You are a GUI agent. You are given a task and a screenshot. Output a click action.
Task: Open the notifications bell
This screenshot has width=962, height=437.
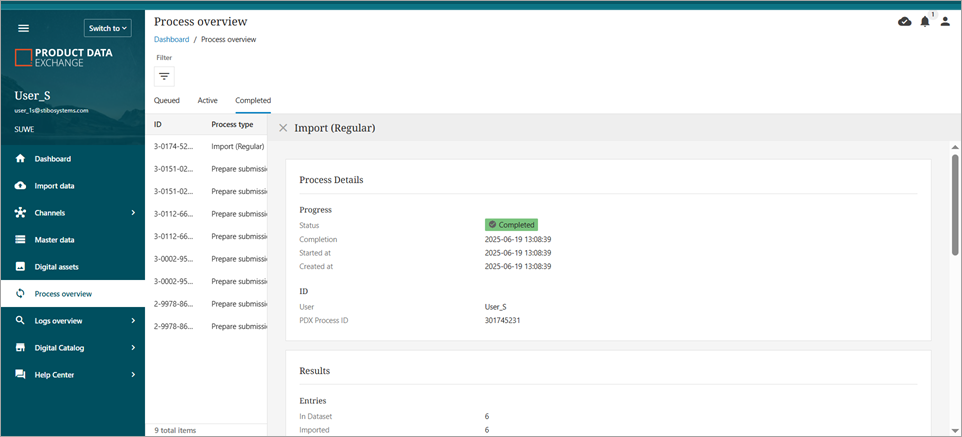pyautogui.click(x=925, y=21)
